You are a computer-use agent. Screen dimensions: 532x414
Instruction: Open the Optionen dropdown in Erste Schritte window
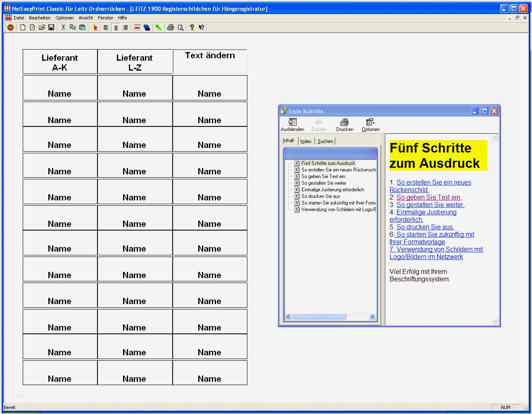point(370,125)
